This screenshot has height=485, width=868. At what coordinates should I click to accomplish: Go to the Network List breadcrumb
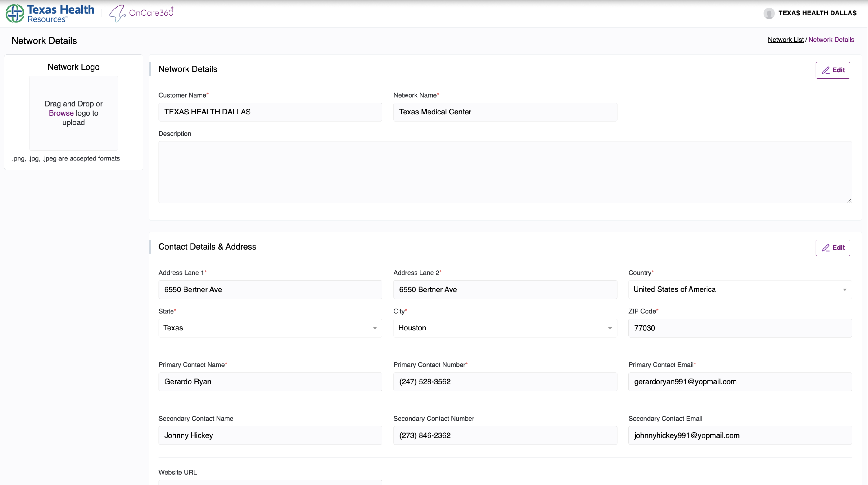[786, 40]
